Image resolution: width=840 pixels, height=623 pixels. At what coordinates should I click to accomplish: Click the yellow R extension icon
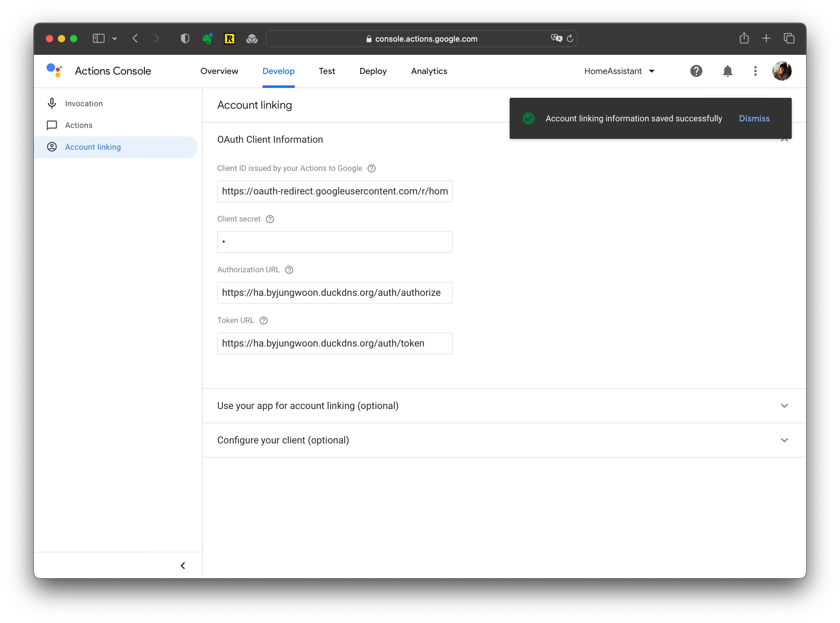pos(229,38)
